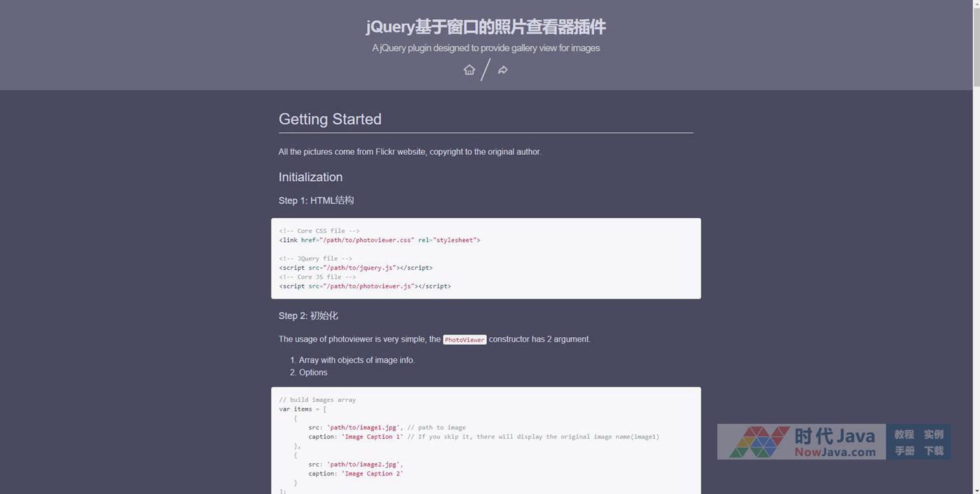Click the curved arrow icon in the header
Screen dimensions: 980x494
coord(503,69)
